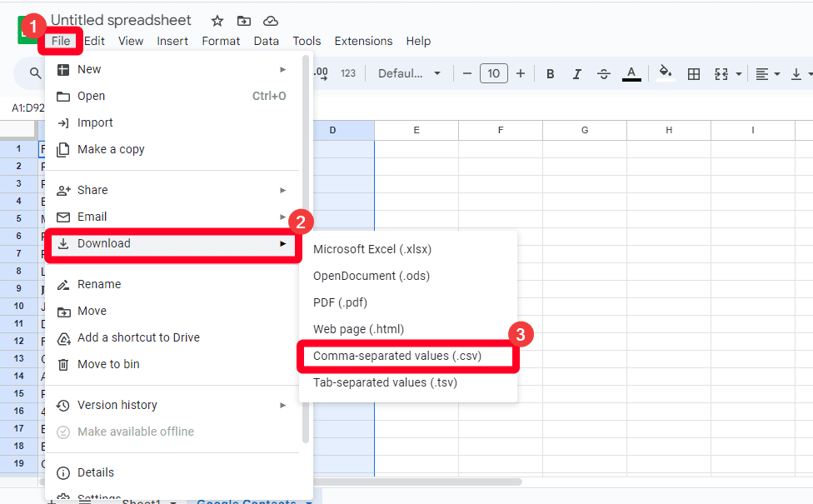Click the move to folder icon
The image size is (813, 504).
pos(243,21)
